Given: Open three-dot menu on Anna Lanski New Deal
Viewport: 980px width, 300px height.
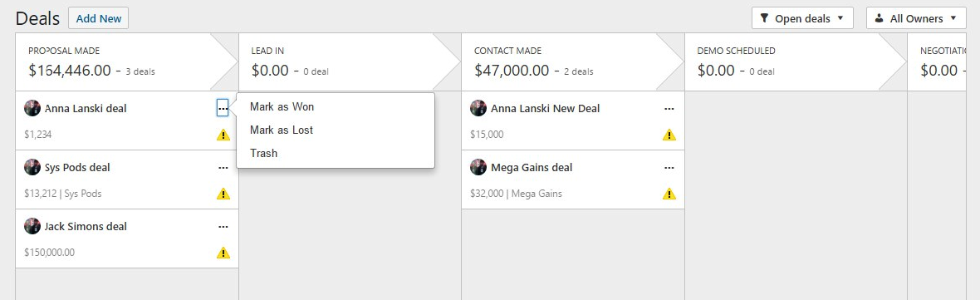Looking at the screenshot, I should pyautogui.click(x=669, y=109).
